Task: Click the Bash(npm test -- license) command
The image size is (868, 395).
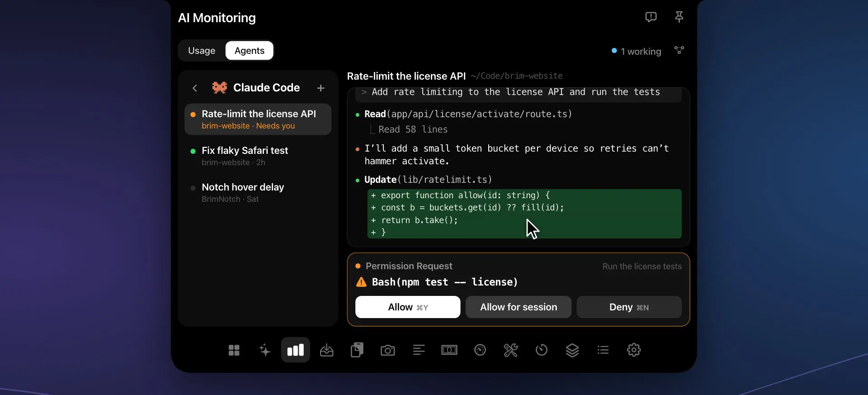Action: (445, 282)
